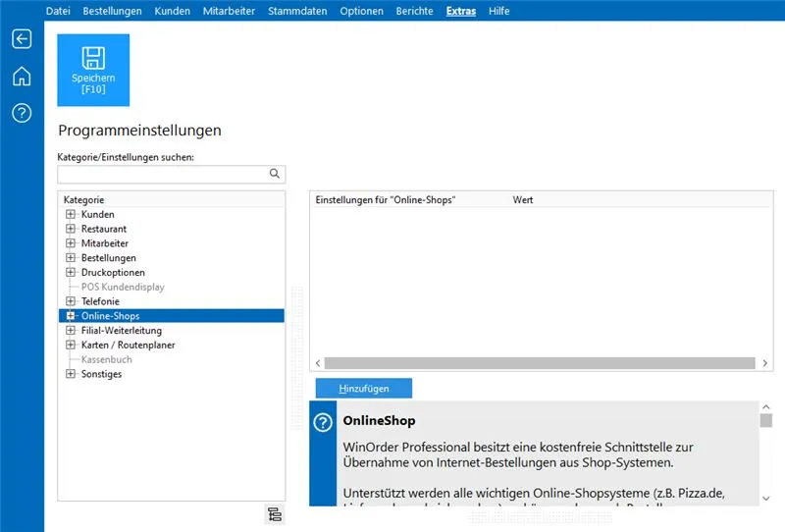
Task: Open the Datei menu
Action: (x=58, y=11)
